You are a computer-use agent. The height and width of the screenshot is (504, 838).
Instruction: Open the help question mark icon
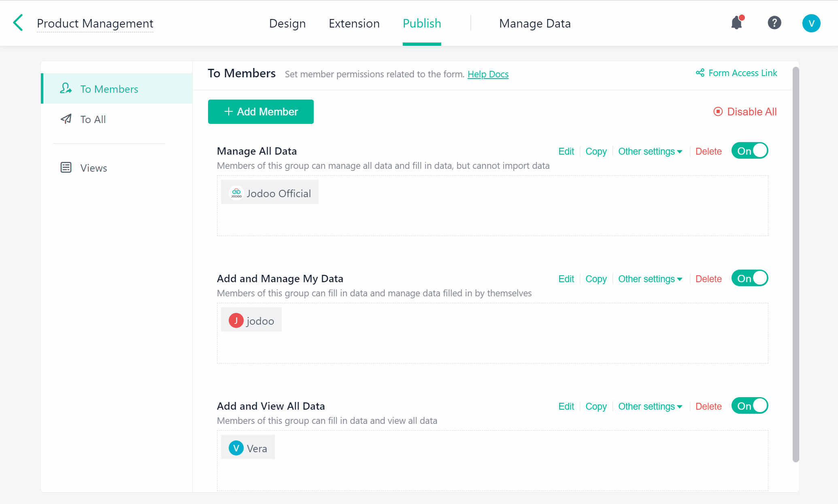(774, 23)
